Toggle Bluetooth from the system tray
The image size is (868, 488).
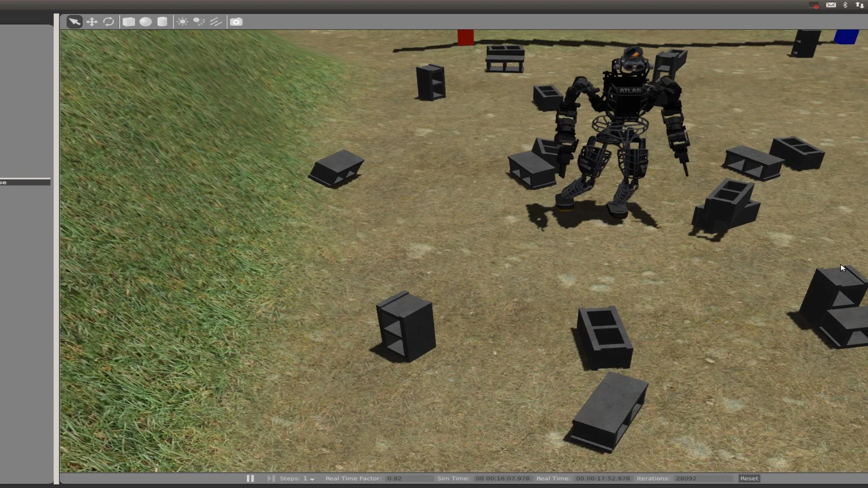(x=845, y=5)
